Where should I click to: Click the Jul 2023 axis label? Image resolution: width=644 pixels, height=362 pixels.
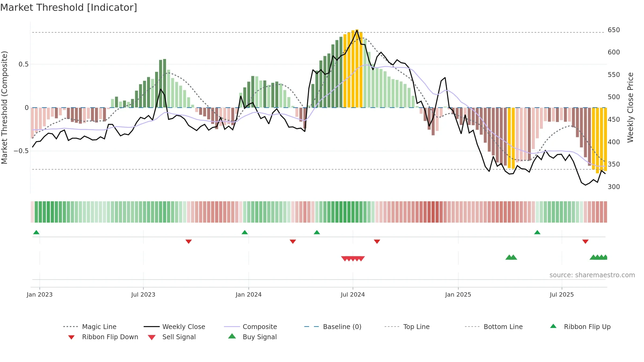(143, 294)
